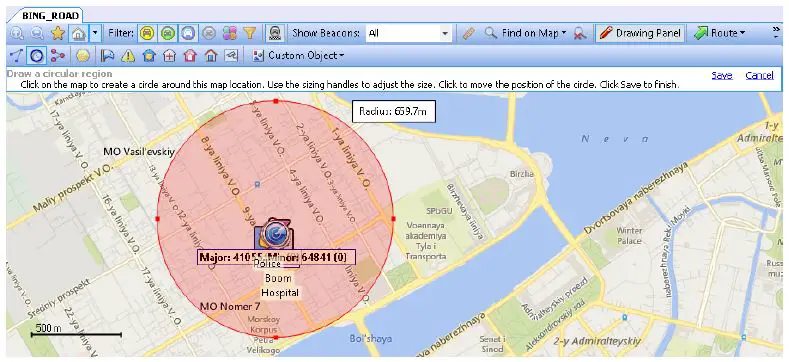Click the MO Nomer 7 map label
The image size is (789, 362).
coord(230,306)
